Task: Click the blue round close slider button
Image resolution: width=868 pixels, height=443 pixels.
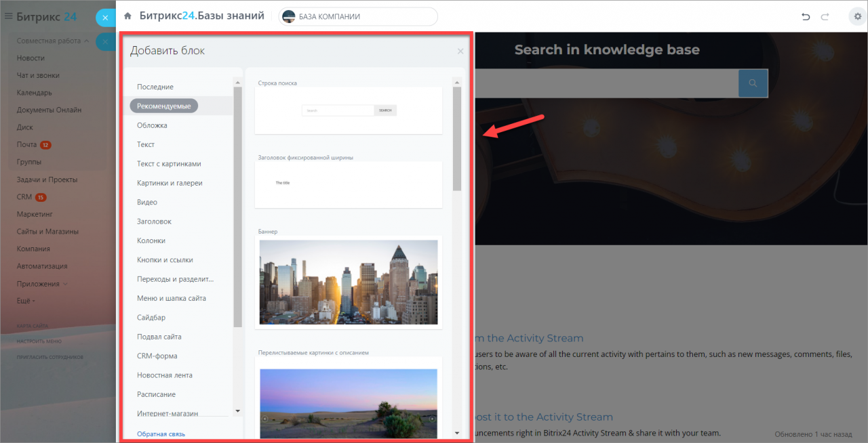Action: coord(105,18)
